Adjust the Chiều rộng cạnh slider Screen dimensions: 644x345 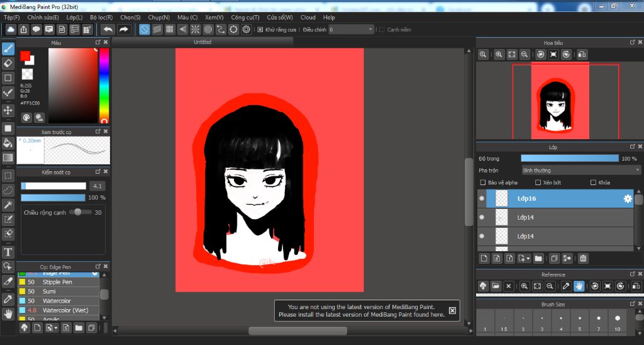80,212
